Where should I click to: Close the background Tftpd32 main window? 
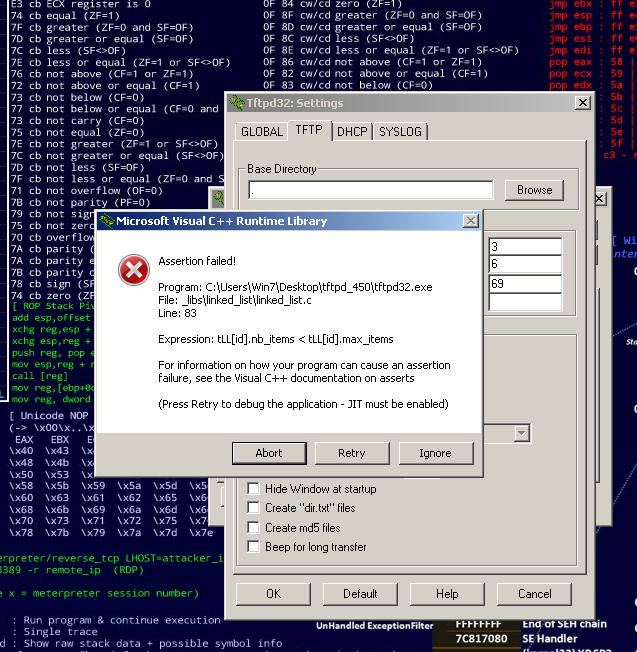click(x=600, y=198)
